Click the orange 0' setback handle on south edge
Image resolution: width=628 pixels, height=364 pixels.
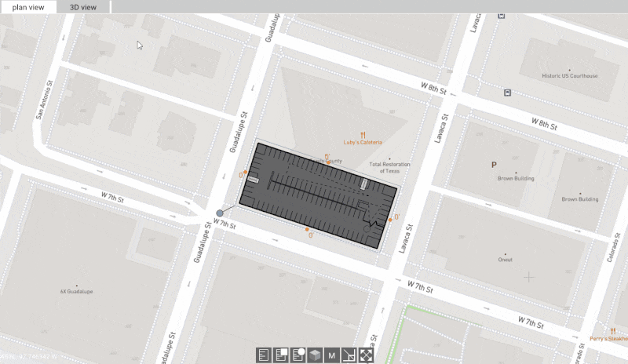point(307,229)
